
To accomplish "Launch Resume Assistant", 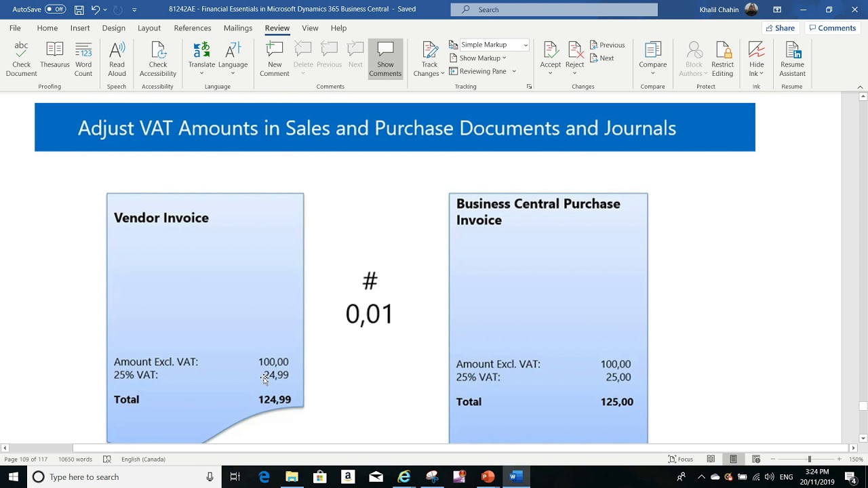I will (x=792, y=59).
